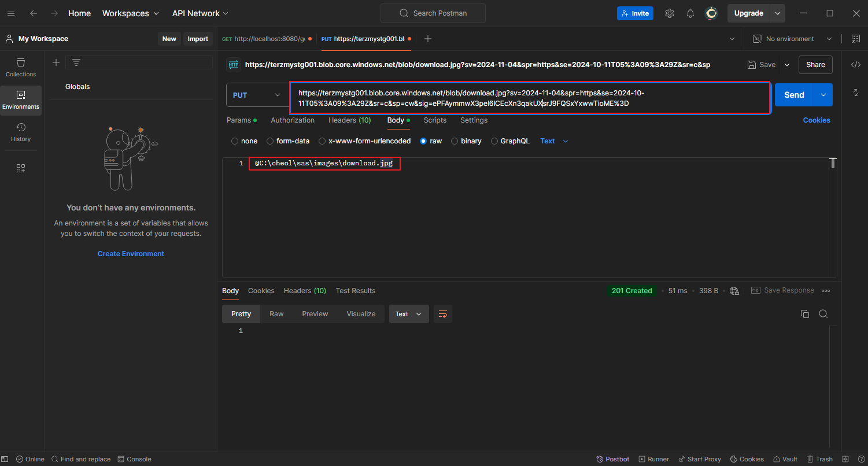Go forward with the right arrow

click(54, 13)
